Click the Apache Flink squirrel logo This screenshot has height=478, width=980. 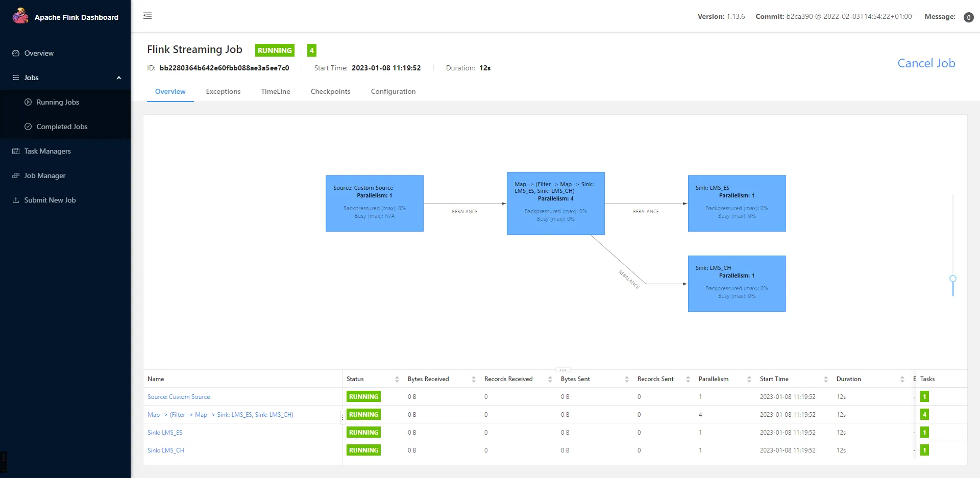coord(20,16)
